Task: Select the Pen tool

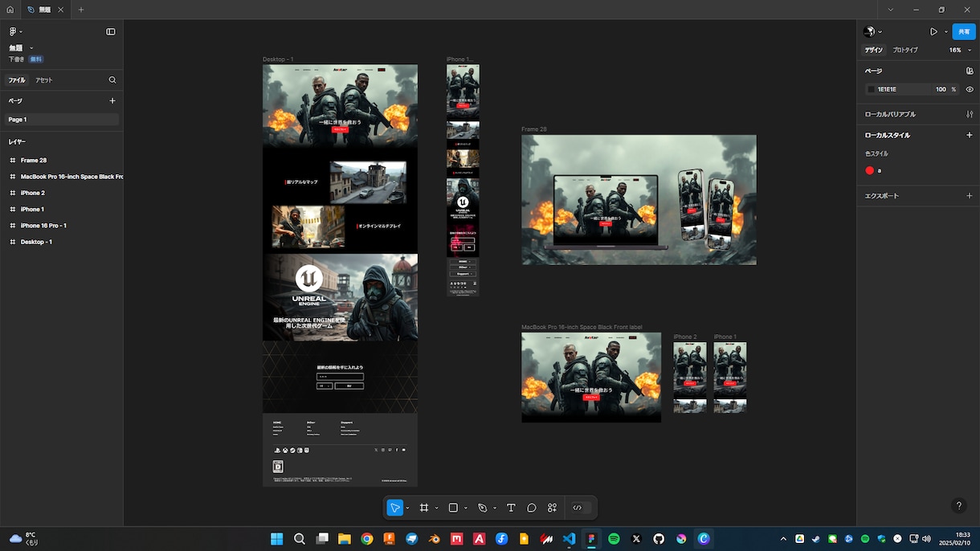Action: pos(483,508)
